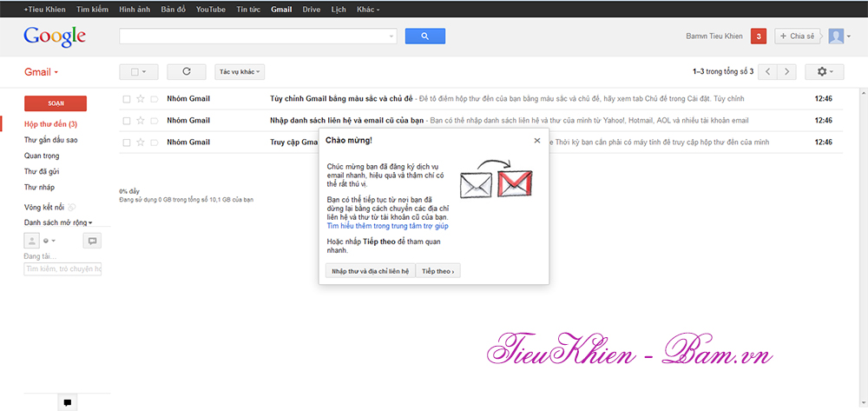Expand the Danh sách mở rộng list
The height and width of the screenshot is (411, 868).
58,222
